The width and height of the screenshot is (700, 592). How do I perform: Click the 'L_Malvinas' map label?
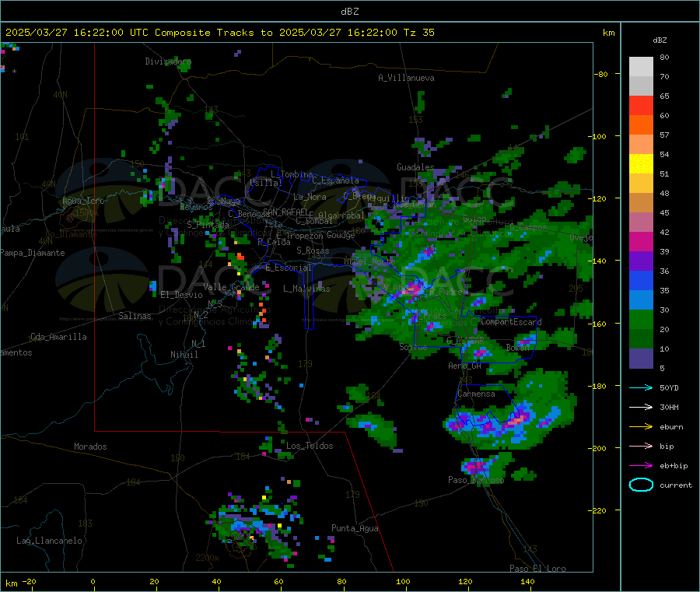tap(306, 289)
